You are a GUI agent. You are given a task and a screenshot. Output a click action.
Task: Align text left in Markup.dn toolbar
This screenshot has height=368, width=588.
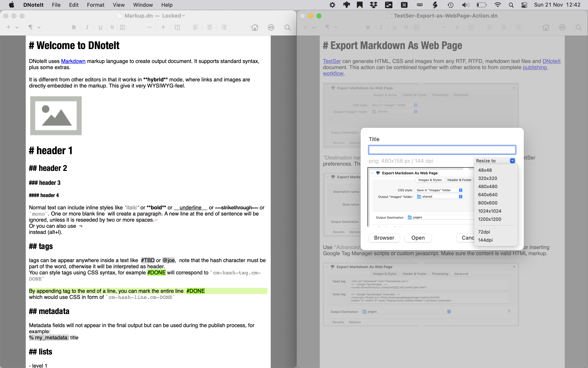pos(196,27)
